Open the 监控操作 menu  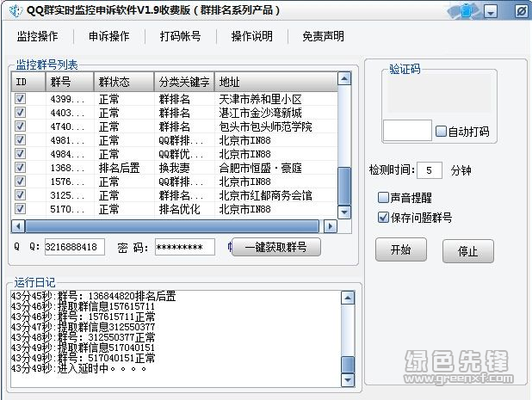38,36
